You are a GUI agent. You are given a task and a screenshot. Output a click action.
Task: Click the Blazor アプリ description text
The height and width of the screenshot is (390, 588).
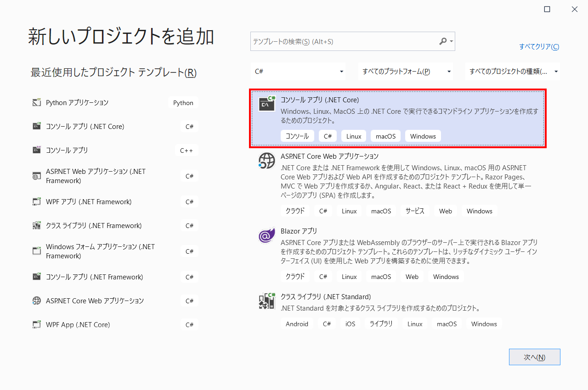[409, 251]
